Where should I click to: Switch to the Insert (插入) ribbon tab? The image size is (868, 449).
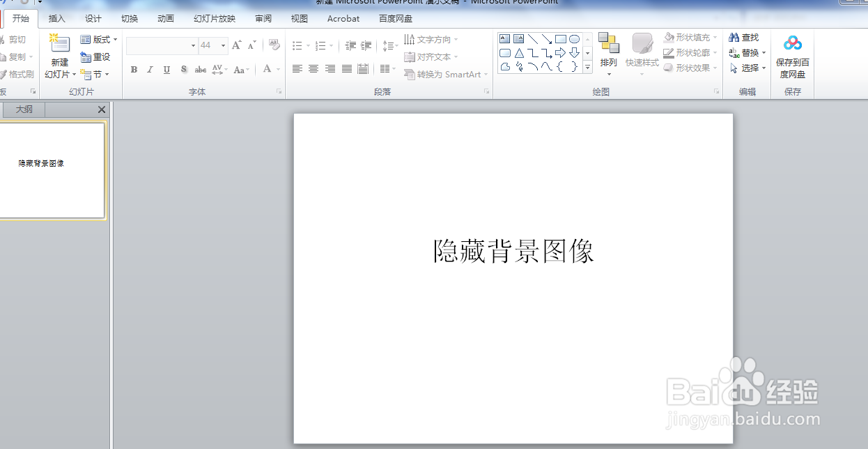pyautogui.click(x=56, y=19)
